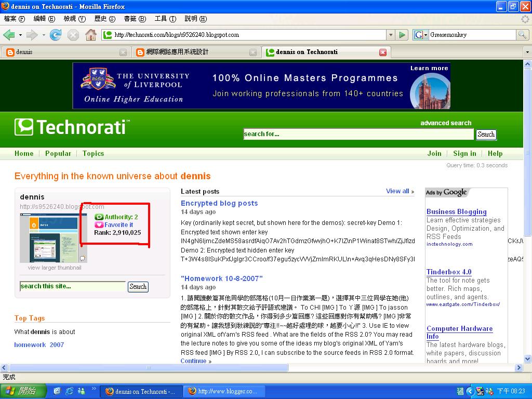Open the 說明 (Help) menu
The image size is (532, 399).
click(196, 19)
